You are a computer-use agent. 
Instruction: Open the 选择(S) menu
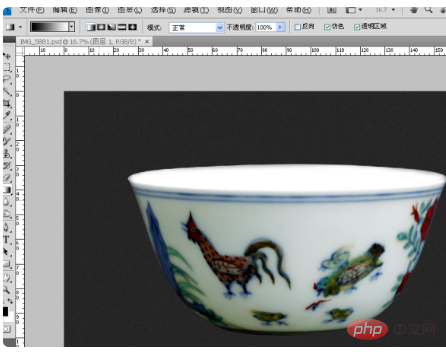(x=163, y=10)
